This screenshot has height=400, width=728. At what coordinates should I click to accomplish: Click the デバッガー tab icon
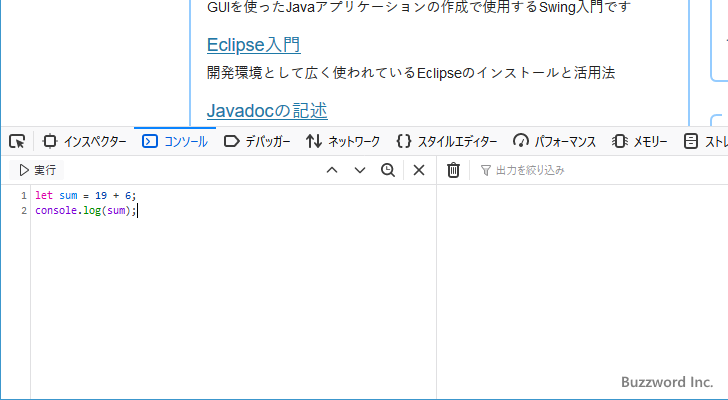click(231, 141)
